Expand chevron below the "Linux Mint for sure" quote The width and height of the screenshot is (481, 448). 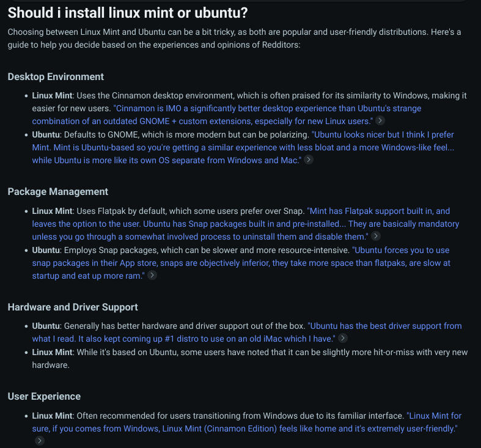pyautogui.click(x=40, y=440)
